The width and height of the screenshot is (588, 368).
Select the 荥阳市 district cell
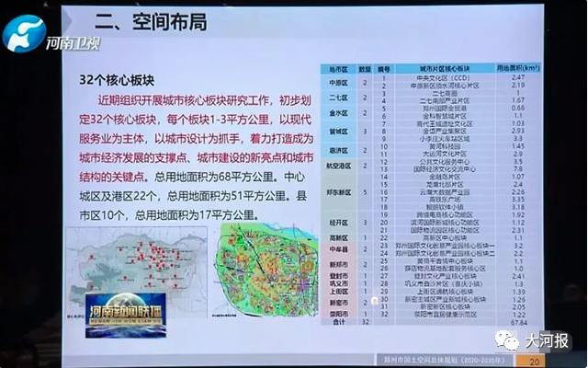pyautogui.click(x=339, y=314)
